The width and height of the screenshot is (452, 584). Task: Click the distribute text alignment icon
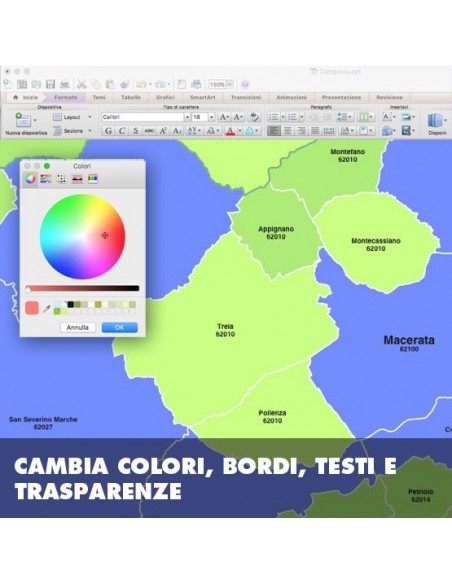coord(329,131)
